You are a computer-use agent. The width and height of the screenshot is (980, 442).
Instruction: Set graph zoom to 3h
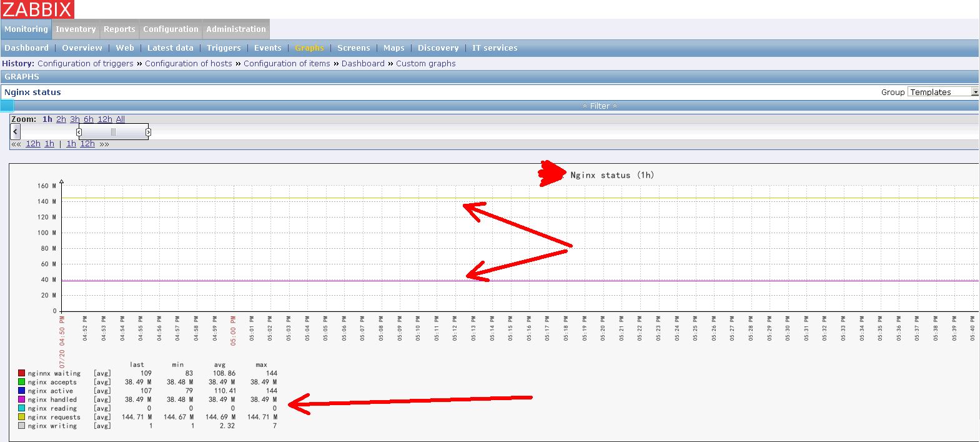(x=75, y=119)
